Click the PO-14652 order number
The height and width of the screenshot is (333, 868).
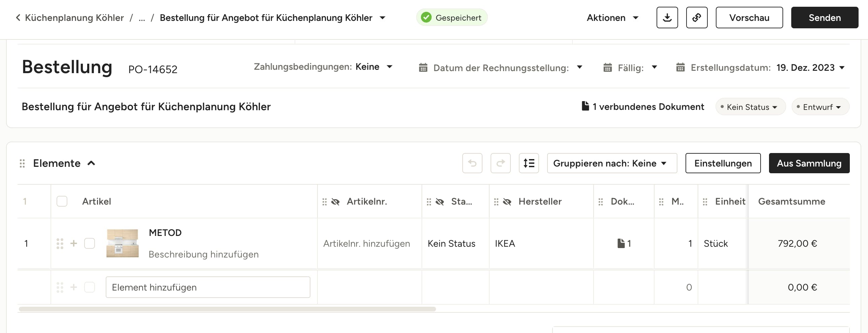click(x=153, y=69)
